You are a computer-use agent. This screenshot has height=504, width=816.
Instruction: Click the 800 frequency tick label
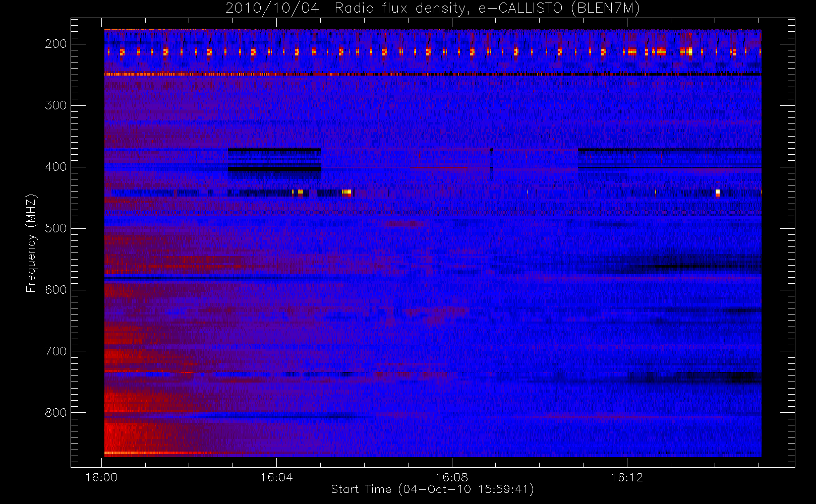click(x=55, y=413)
